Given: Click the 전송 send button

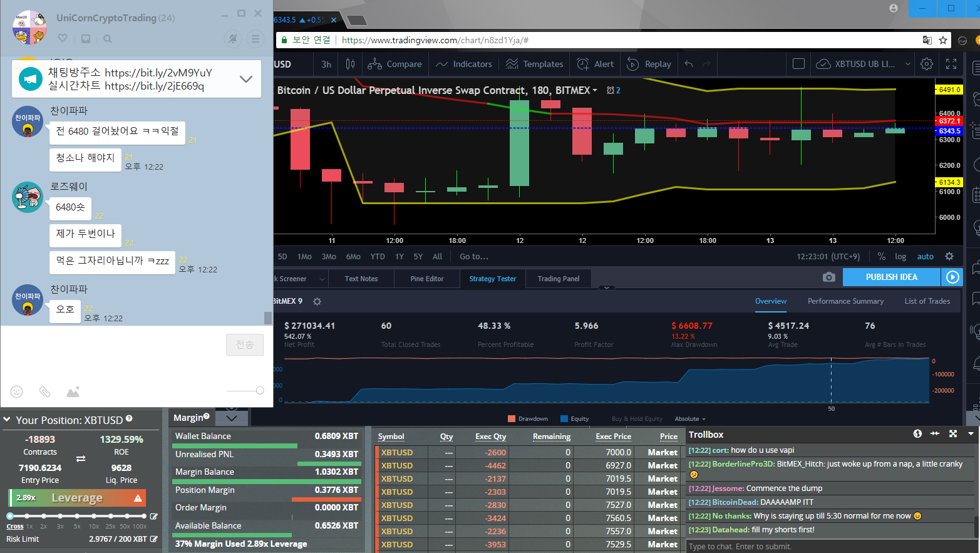Looking at the screenshot, I should coord(245,344).
